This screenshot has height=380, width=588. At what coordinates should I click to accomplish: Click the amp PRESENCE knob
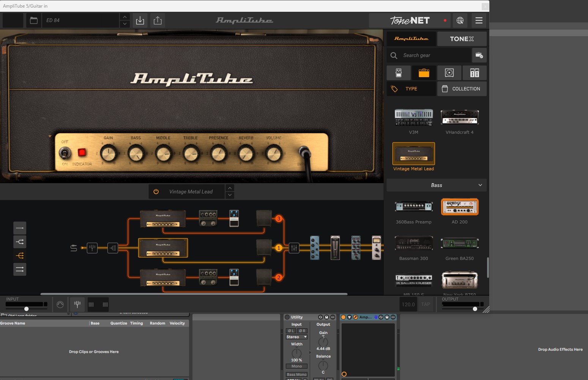[x=219, y=154]
